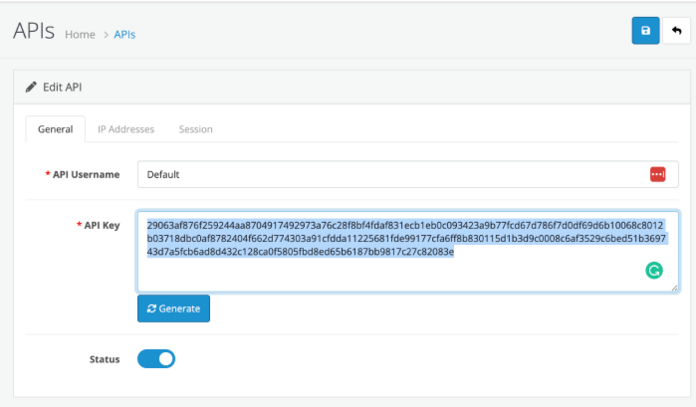Click the back arrow icon button

click(x=676, y=31)
